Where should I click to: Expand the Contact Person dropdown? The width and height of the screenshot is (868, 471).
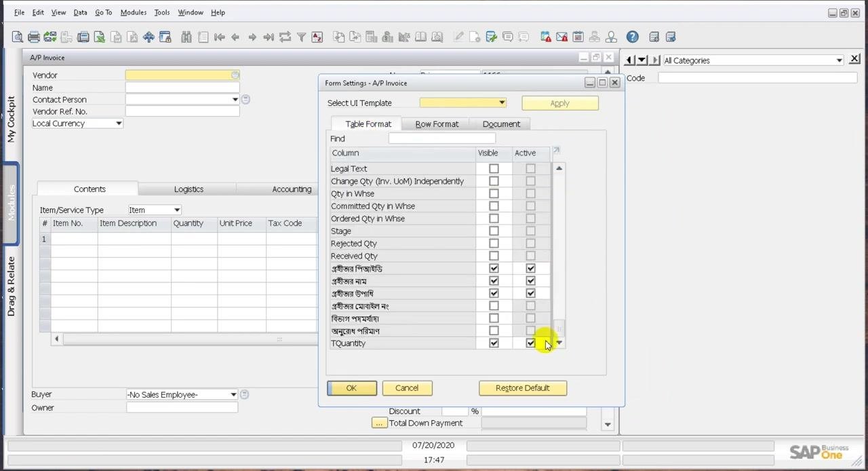[x=235, y=100]
